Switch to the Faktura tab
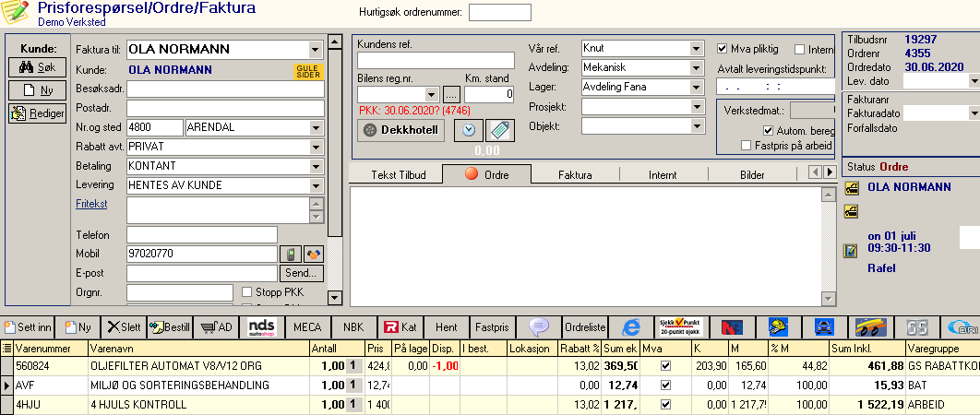 click(x=575, y=175)
